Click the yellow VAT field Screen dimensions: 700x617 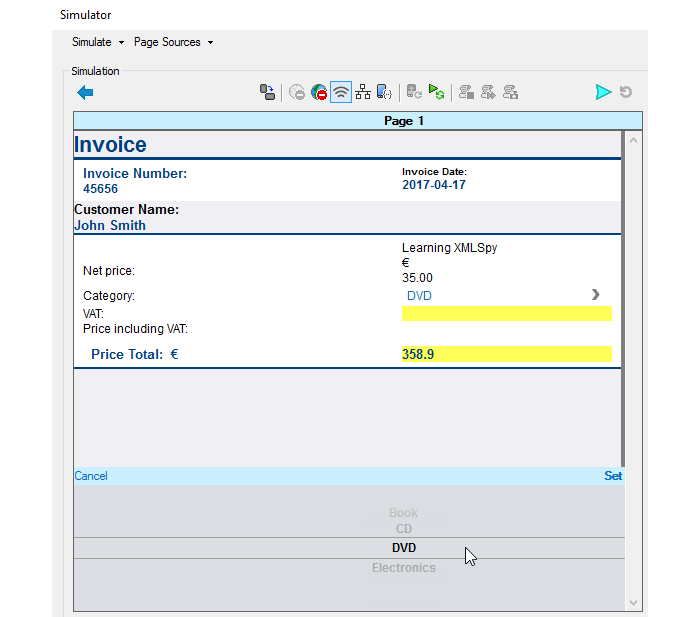coord(506,314)
